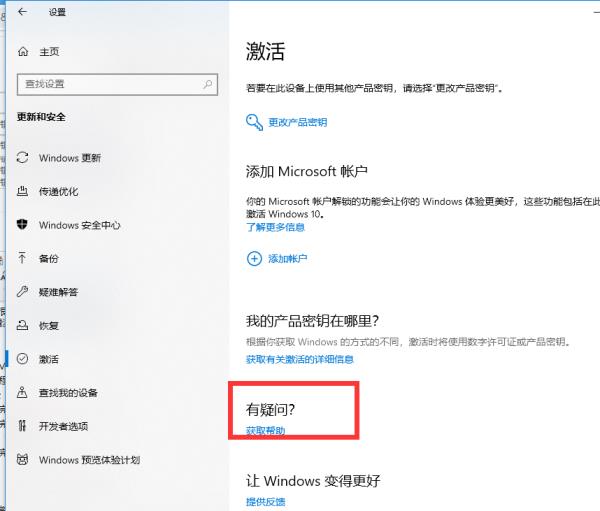Click the key icon for 更改产品密钥
600x511 pixels.
[254, 122]
